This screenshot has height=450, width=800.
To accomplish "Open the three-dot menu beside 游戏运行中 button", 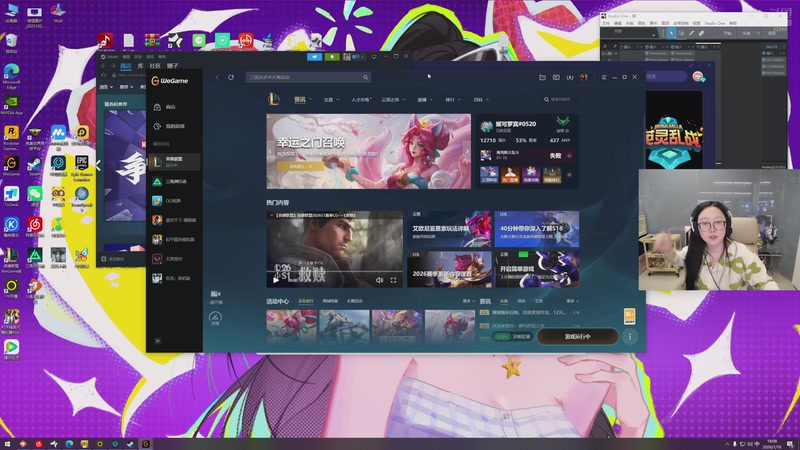I will point(630,336).
